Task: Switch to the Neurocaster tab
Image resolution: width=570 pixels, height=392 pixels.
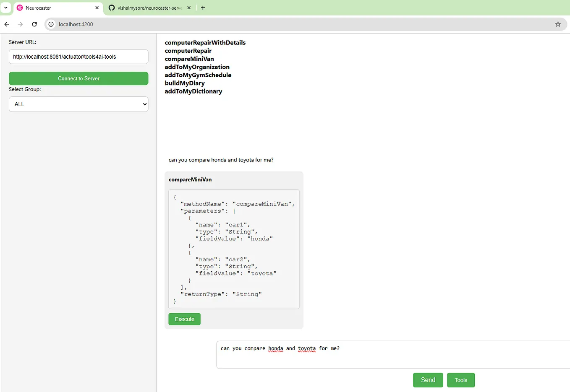Action: 55,8
